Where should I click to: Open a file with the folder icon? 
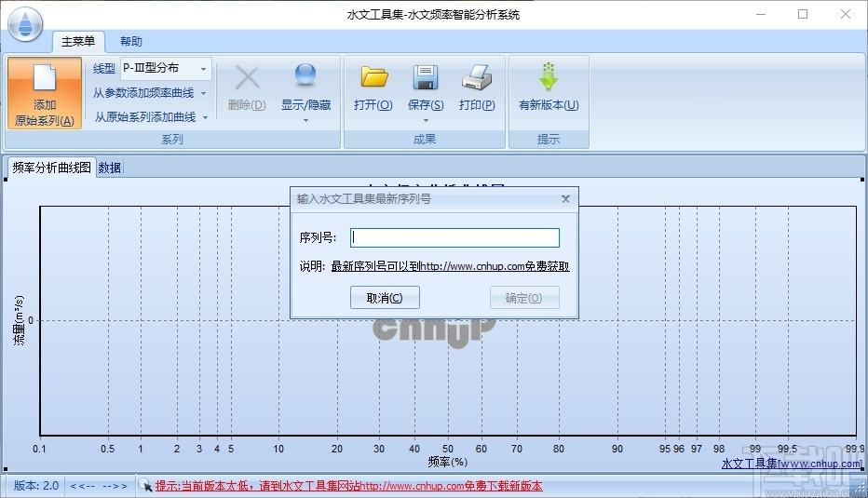coord(373,77)
